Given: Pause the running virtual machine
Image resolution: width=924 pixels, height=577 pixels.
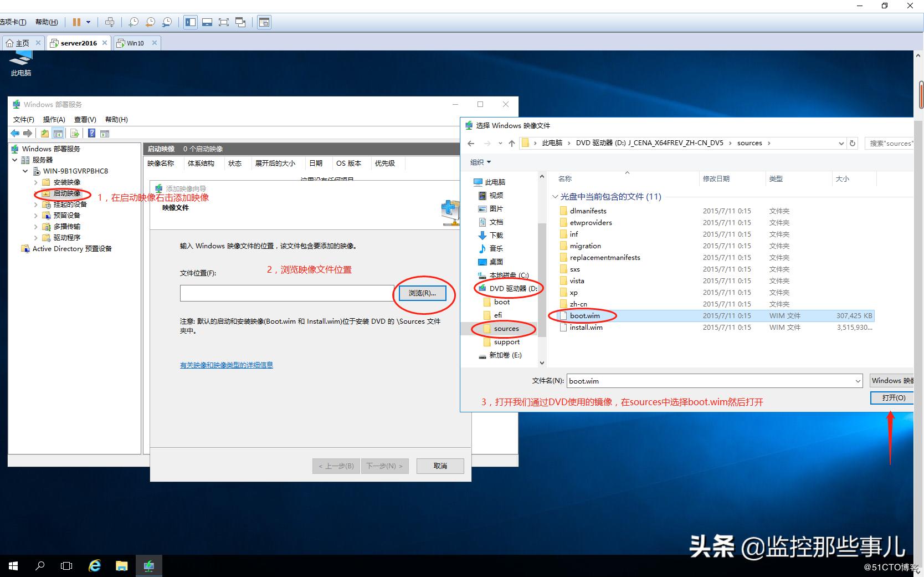Looking at the screenshot, I should tap(76, 22).
